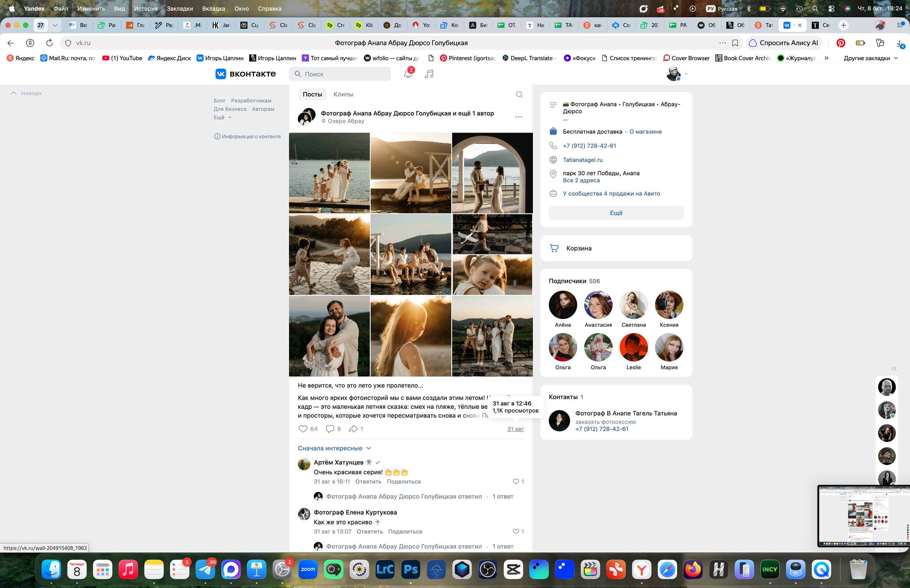
Task: Open VK home via ВКОНТАКТЕ logo
Action: tap(246, 74)
